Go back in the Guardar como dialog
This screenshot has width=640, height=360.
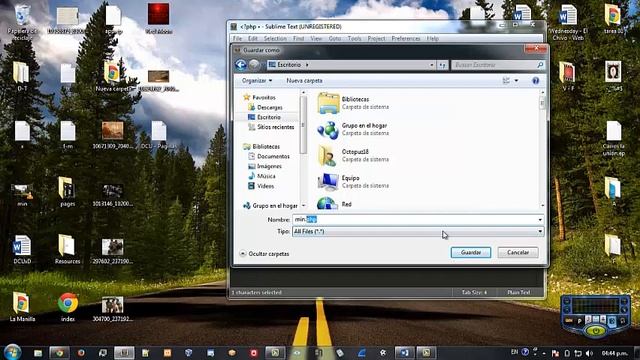241,65
